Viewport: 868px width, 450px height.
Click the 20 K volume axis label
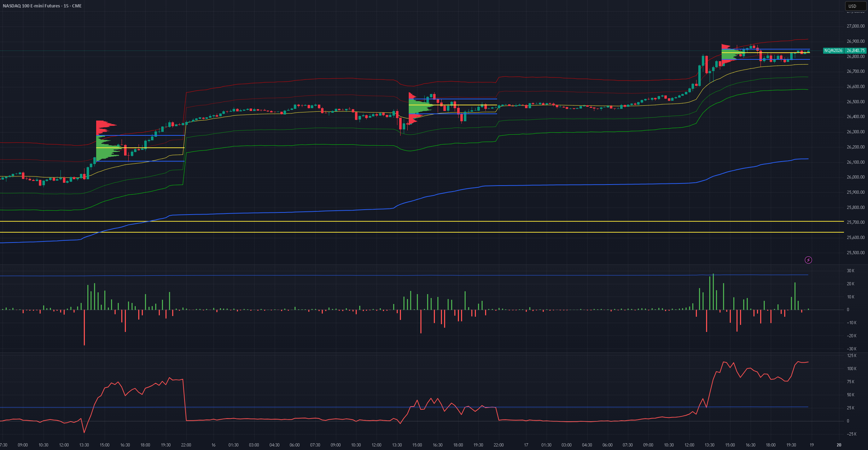click(850, 284)
